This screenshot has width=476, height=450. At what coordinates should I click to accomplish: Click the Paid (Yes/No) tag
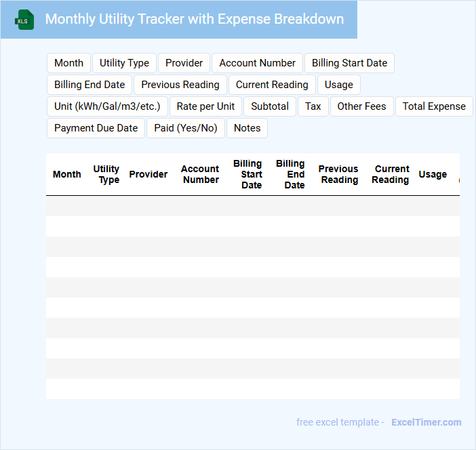coord(186,128)
